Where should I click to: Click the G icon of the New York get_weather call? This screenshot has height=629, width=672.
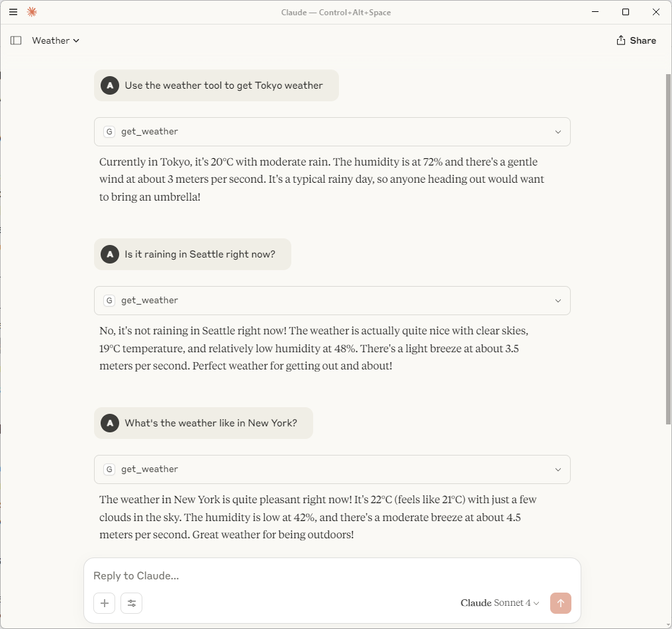[x=109, y=469]
